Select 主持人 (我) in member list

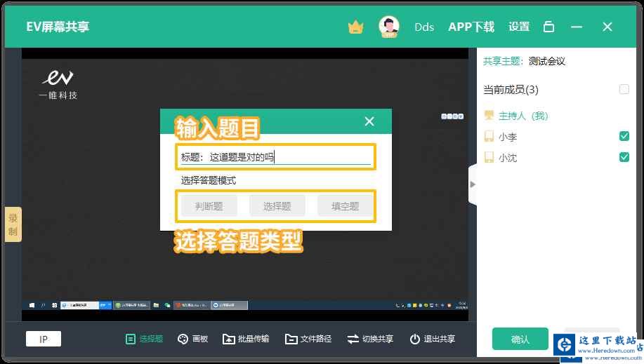(x=523, y=116)
